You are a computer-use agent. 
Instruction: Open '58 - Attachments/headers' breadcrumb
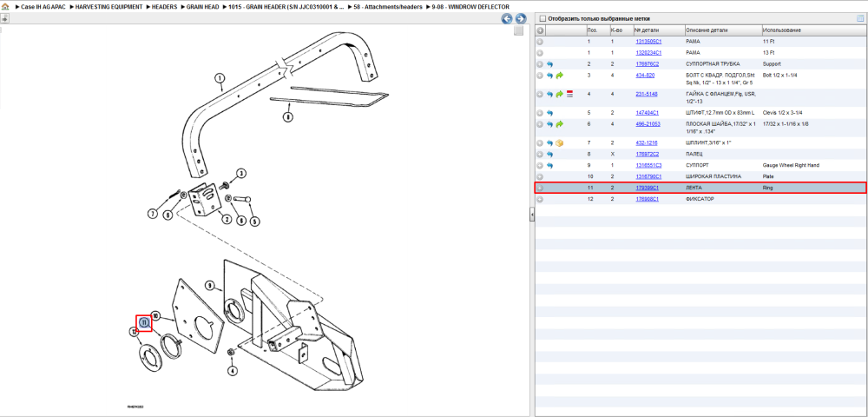pos(388,7)
